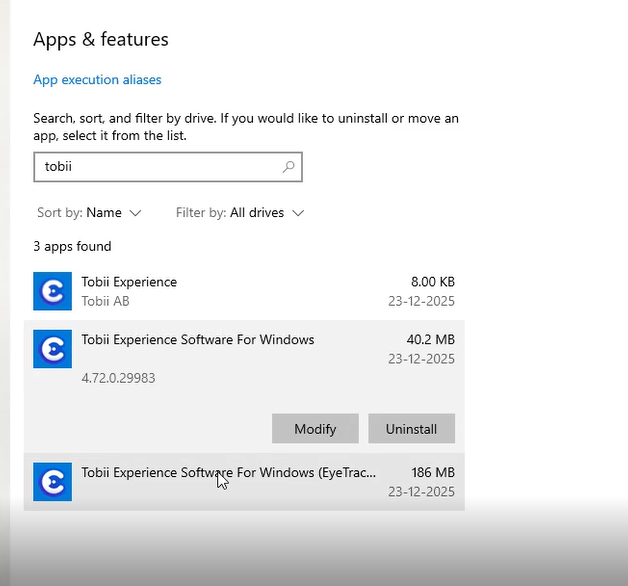Click the Modify button
The height and width of the screenshot is (586, 628).
[315, 429]
